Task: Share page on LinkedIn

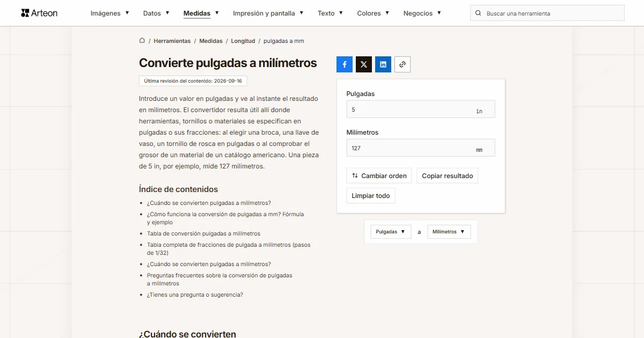Action: point(383,64)
